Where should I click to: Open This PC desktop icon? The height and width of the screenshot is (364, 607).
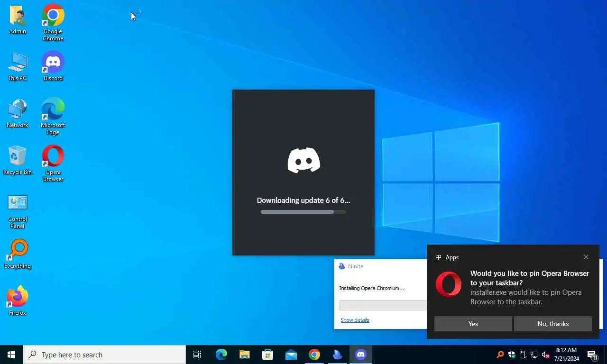pos(18,67)
